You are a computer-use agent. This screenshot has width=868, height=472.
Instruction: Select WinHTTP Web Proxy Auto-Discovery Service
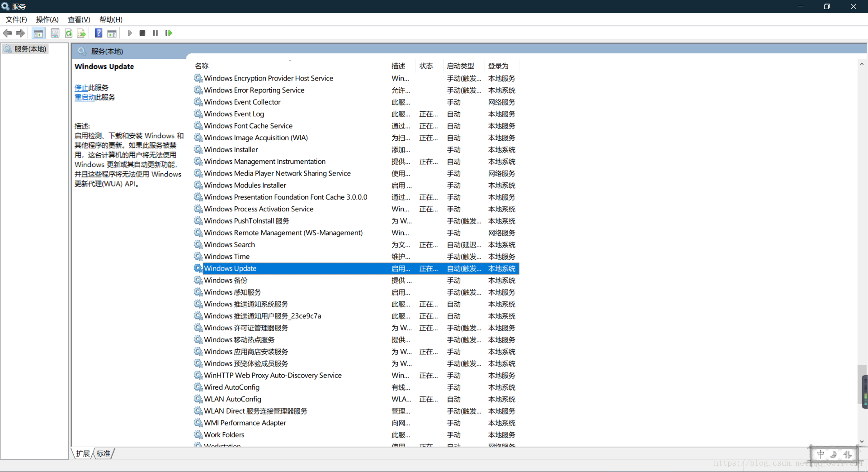(356, 376)
